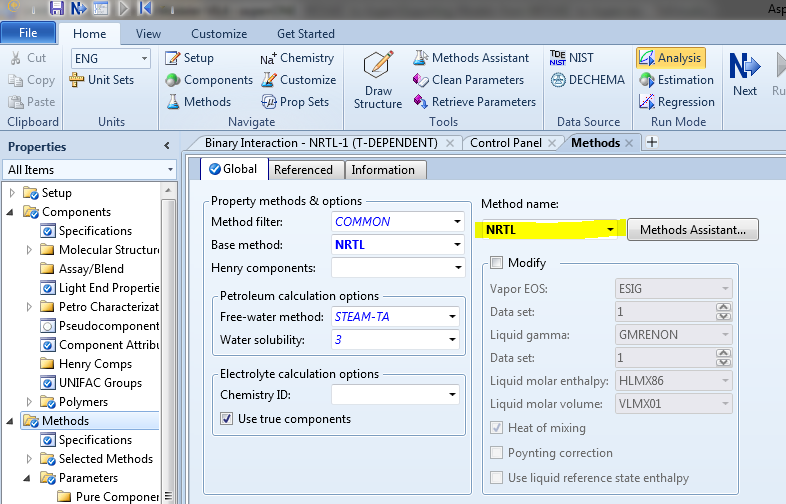Viewport: 786px width, 504px height.
Task: Expand the Setup tree node
Action: [13, 193]
